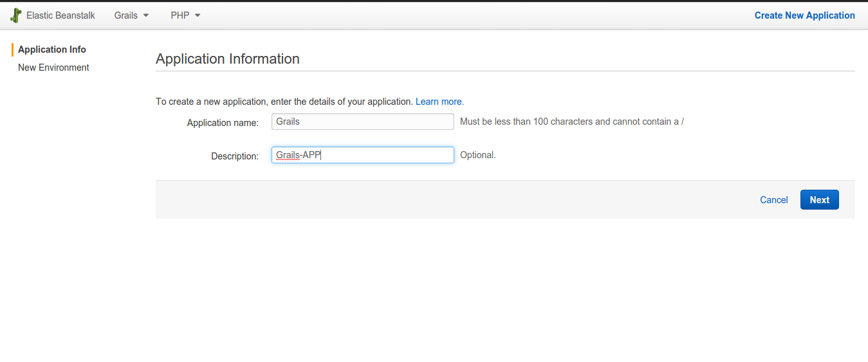Go to the New Environment step
Screen dimensions: 868x362
[53, 68]
